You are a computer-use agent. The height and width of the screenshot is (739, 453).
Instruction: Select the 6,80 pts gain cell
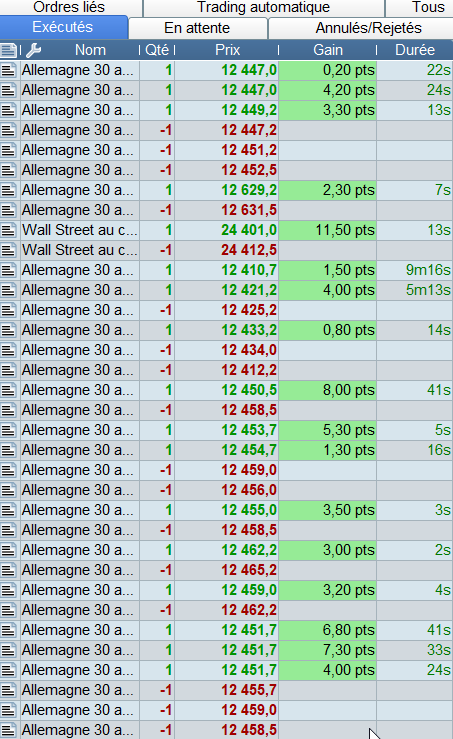328,630
